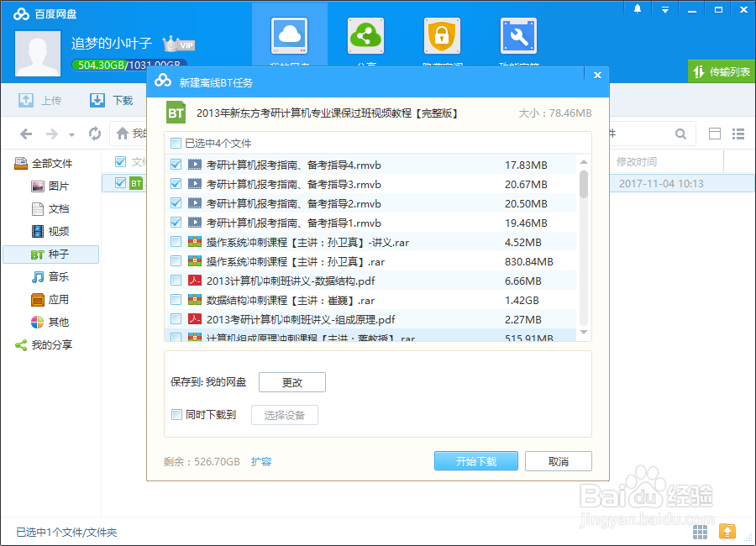Screen dimensions: 756x546
Task: Check 操作系统冲刺课程 -讲义.rar checkbox
Action: coord(176,242)
